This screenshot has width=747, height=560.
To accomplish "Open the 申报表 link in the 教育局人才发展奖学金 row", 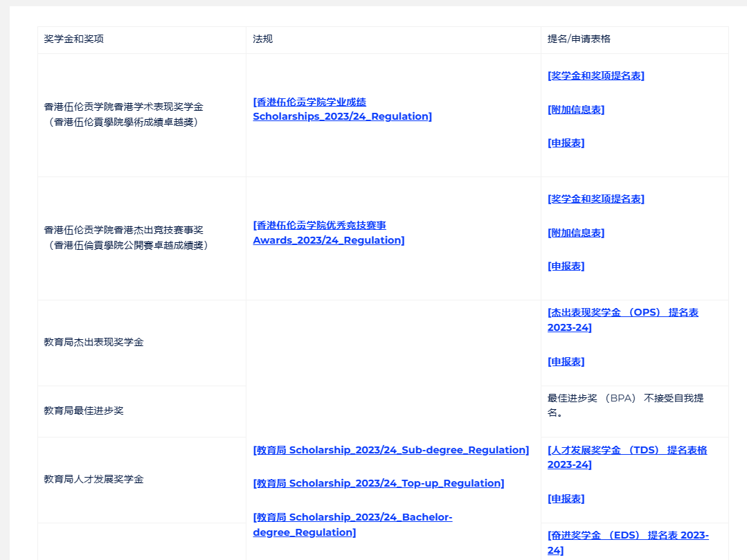I will (566, 499).
